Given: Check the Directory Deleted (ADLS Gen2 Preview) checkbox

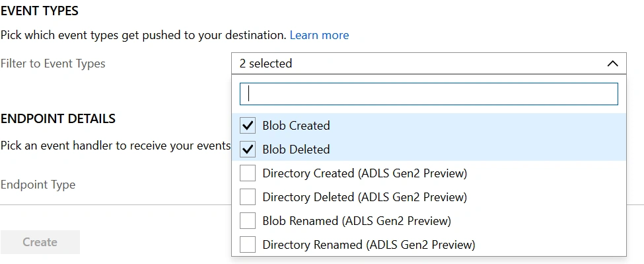Looking at the screenshot, I should pos(248,197).
